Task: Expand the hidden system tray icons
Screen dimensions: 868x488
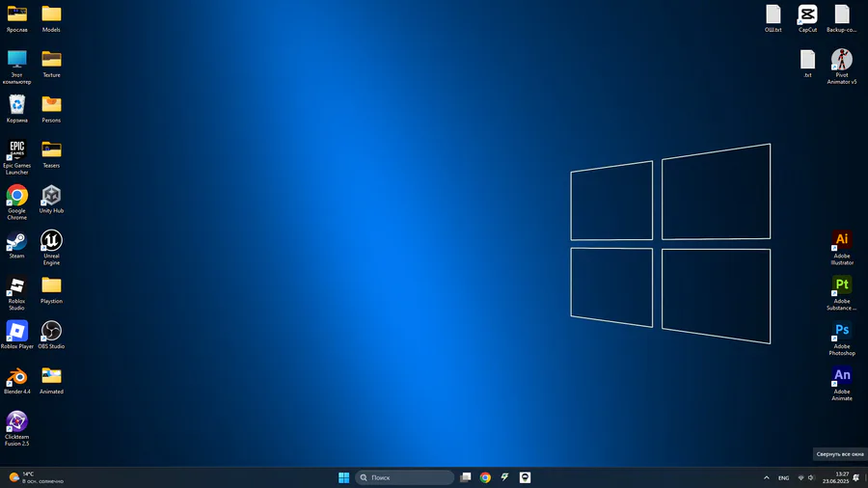Action: coord(767,477)
